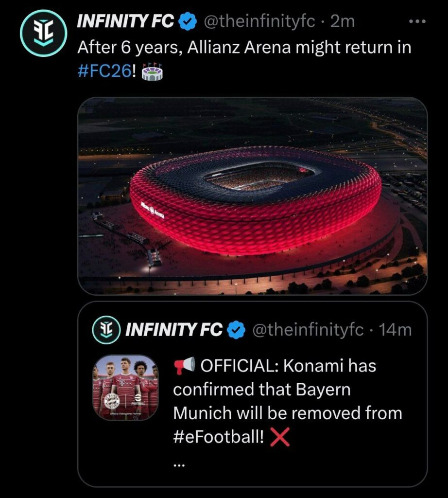Click the verified badge in quoted tweet
Screen dimensions: 448x498
[x=236, y=330]
